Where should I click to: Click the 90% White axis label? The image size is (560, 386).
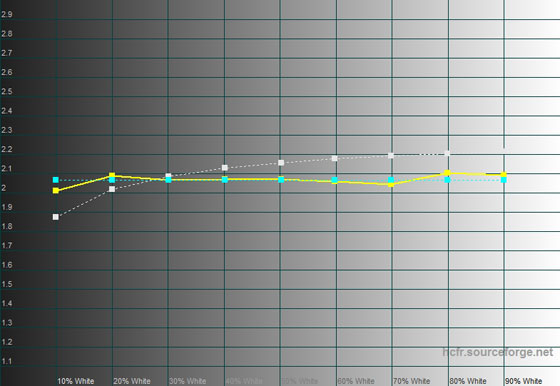[524, 381]
